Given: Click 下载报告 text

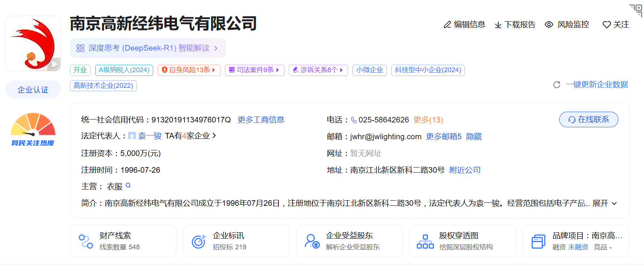Looking at the screenshot, I should [520, 25].
